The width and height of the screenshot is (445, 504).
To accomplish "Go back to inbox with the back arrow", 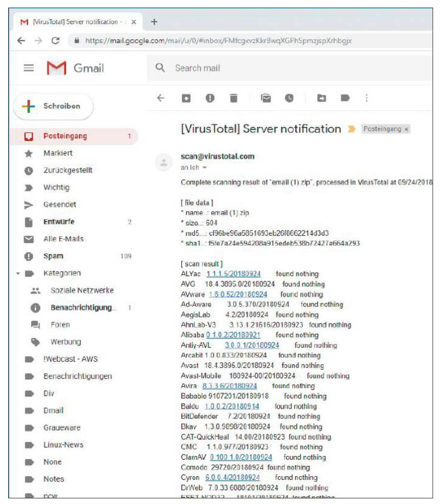I will tap(161, 98).
